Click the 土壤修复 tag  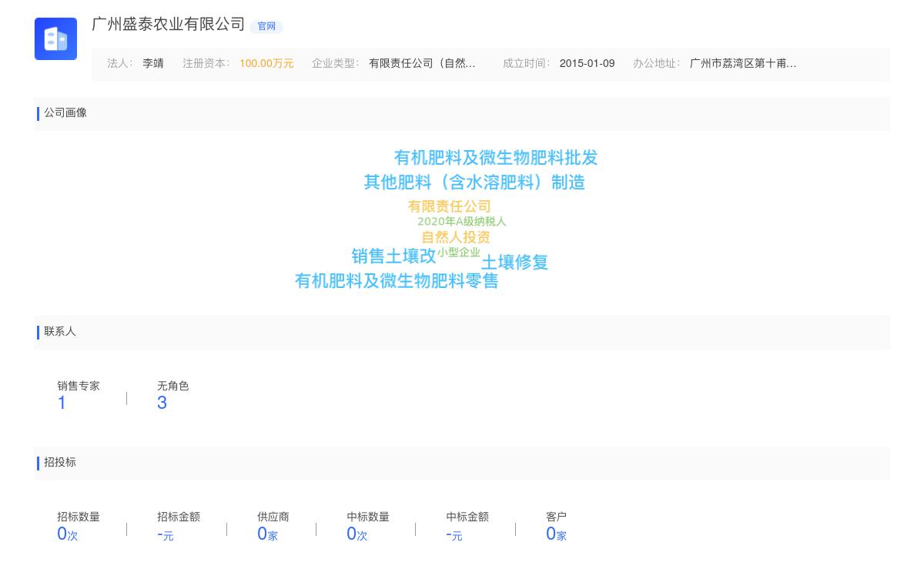point(514,262)
